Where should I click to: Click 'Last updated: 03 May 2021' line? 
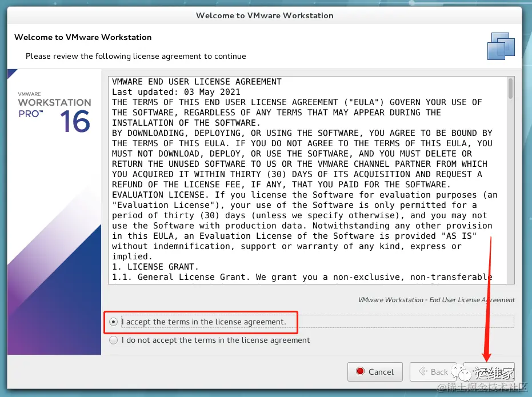[176, 92]
